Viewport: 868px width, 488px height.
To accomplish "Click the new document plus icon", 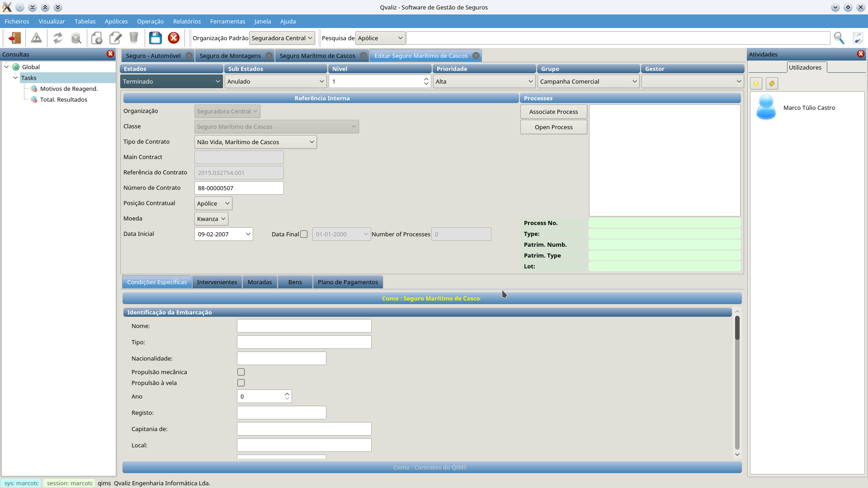I will pyautogui.click(x=97, y=38).
